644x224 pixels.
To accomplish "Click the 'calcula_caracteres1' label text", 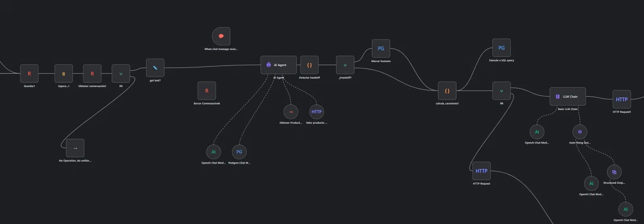I will (x=447, y=104).
